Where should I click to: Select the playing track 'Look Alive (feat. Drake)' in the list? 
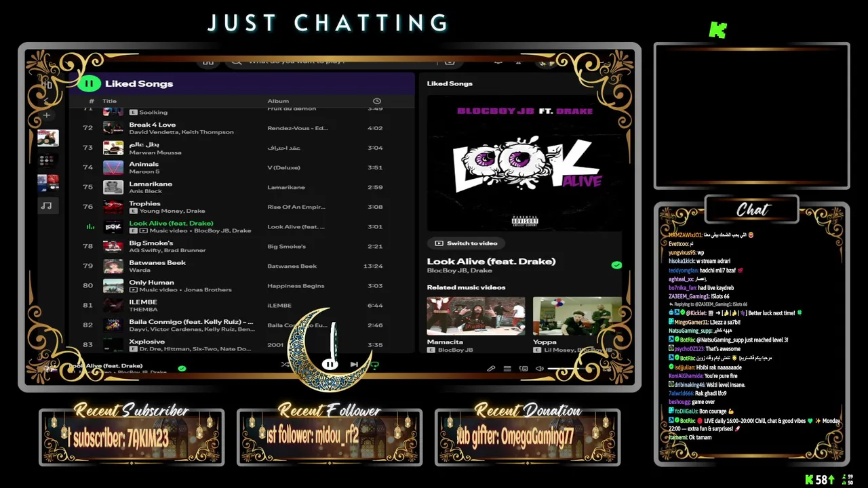(172, 223)
